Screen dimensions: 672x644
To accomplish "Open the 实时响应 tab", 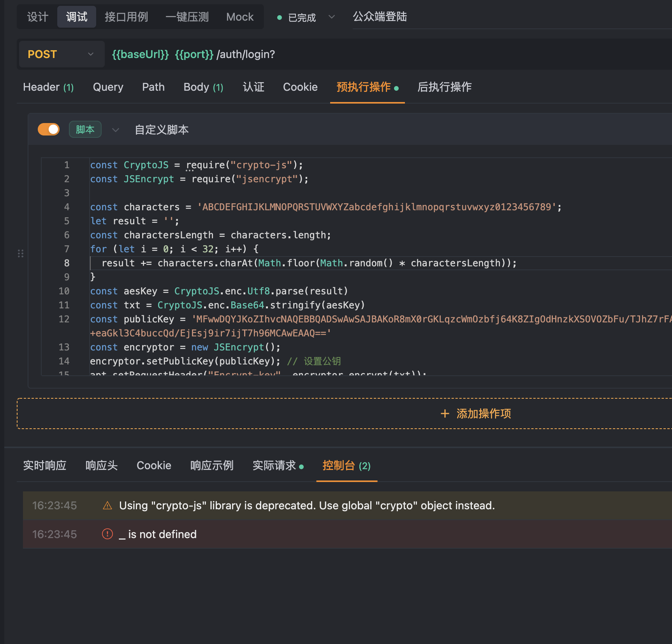I will pos(45,465).
